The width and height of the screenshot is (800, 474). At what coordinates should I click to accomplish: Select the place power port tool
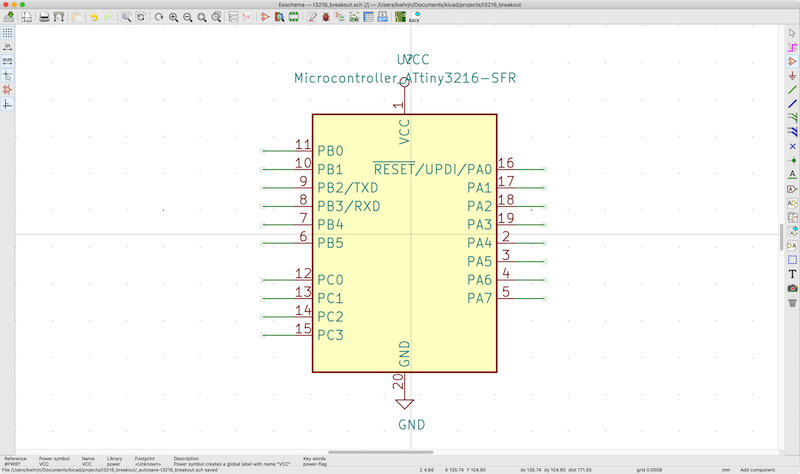(792, 76)
